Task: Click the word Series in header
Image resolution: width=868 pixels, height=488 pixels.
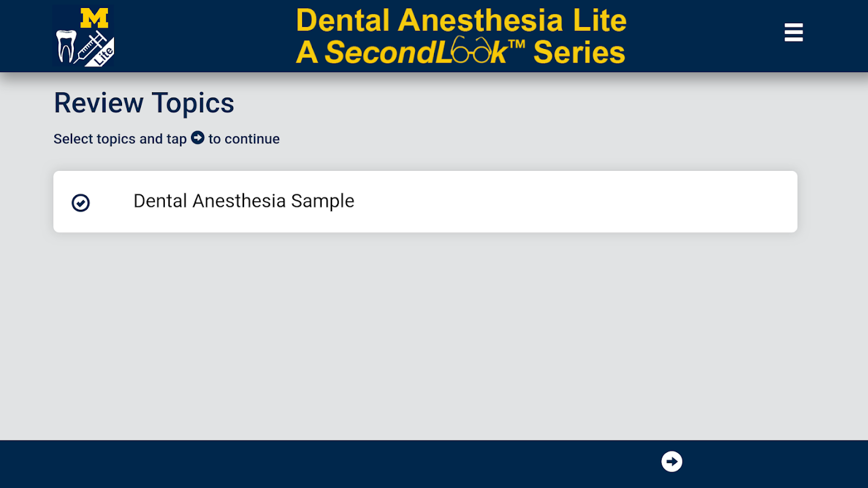Action: [x=579, y=52]
